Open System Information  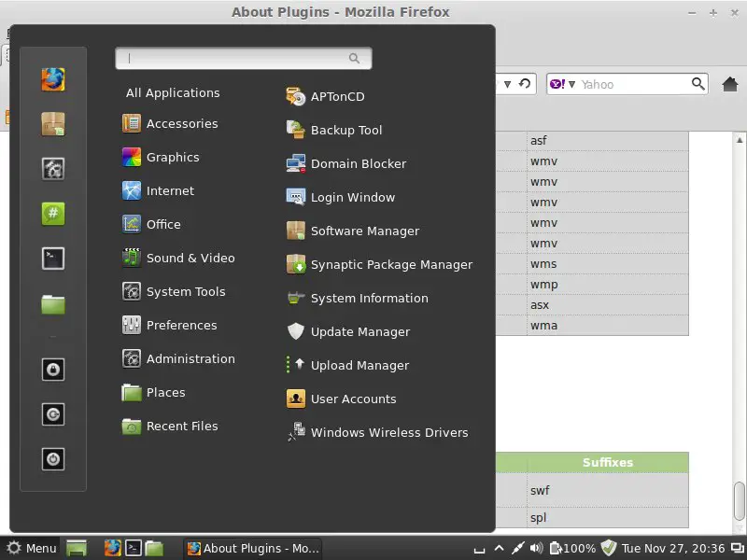pos(358,298)
